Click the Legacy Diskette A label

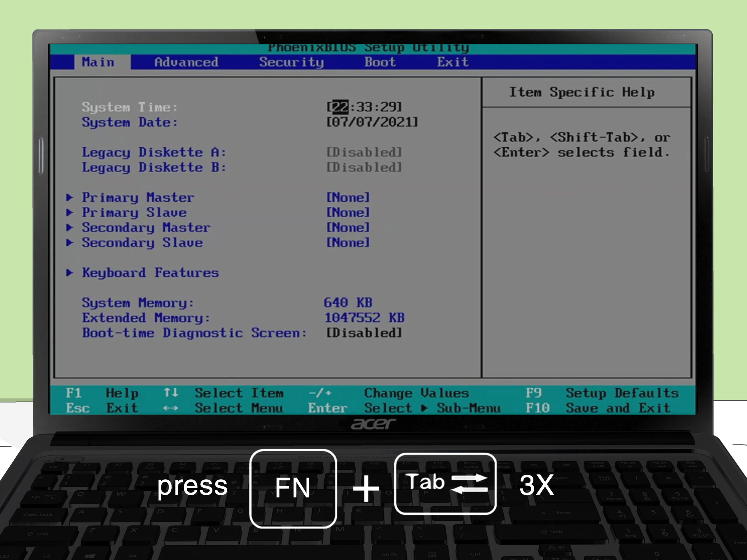[x=154, y=152]
